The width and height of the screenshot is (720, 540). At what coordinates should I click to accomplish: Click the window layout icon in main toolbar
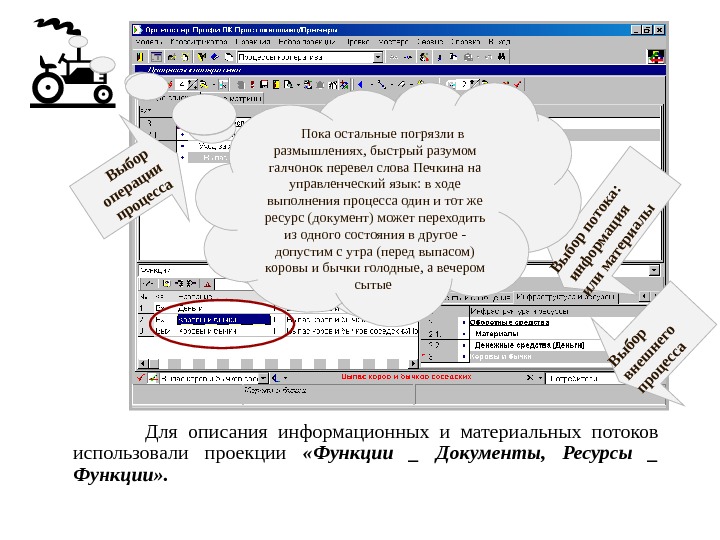[x=156, y=57]
